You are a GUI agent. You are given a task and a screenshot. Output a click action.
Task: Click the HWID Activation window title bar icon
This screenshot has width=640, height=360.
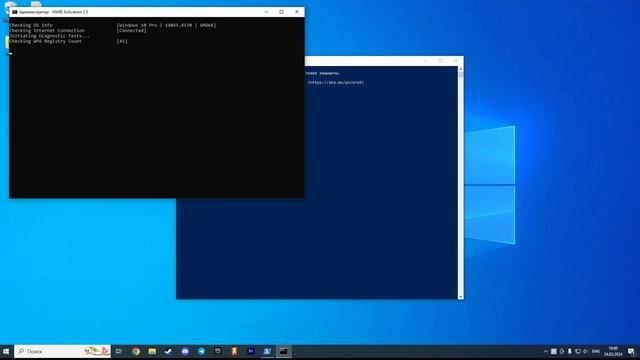click(15, 12)
